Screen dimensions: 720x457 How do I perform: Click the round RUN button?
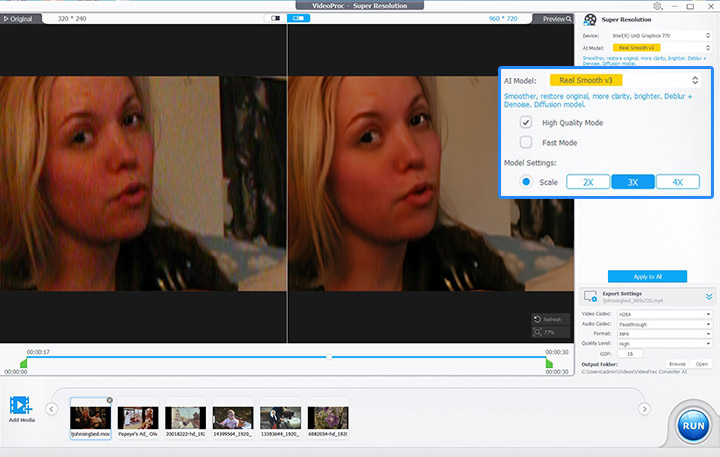coord(693,426)
